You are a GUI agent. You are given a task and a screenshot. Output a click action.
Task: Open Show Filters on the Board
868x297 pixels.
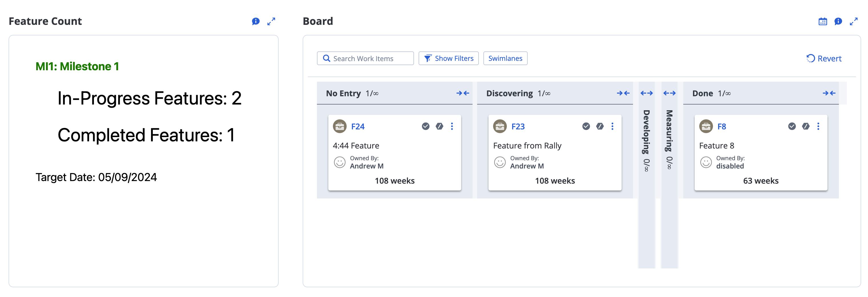(x=449, y=58)
